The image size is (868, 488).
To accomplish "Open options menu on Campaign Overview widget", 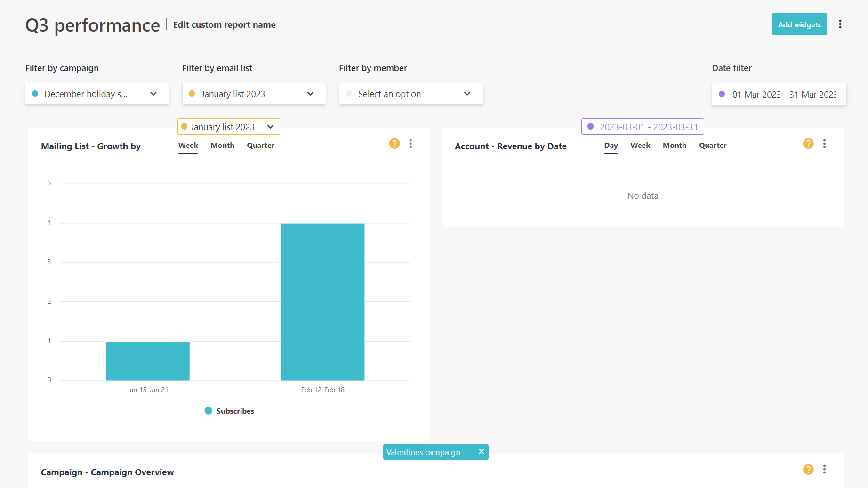I will pyautogui.click(x=824, y=470).
